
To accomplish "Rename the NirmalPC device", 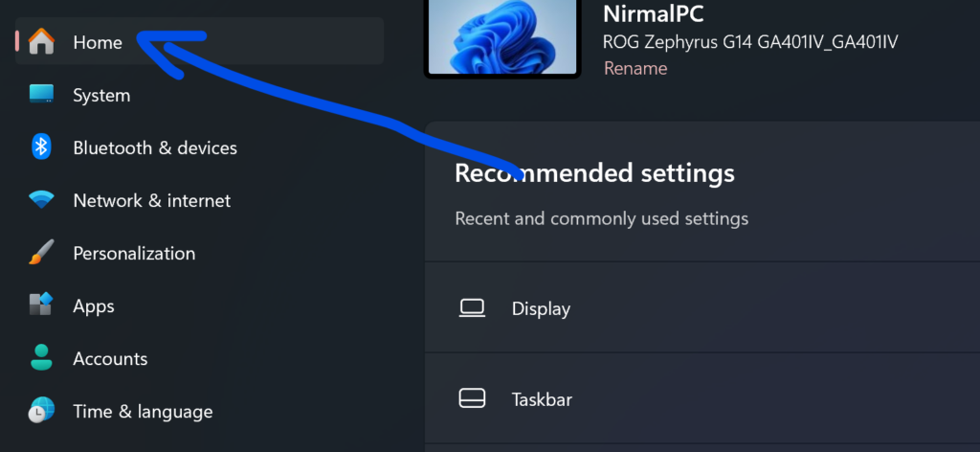I will 635,68.
